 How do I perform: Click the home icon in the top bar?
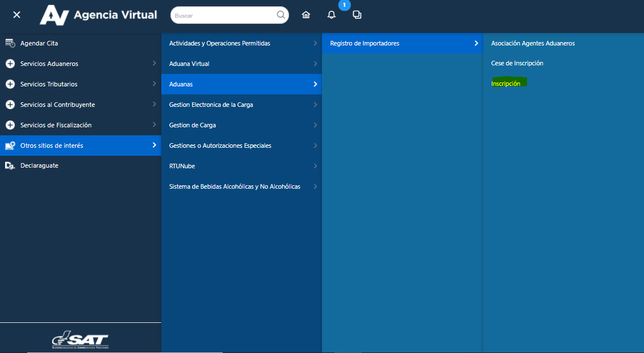(x=306, y=15)
